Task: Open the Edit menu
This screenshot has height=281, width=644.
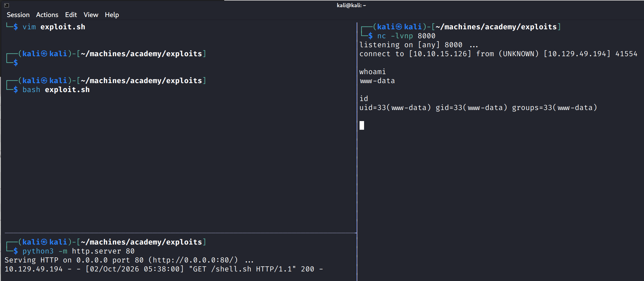Action: [71, 15]
